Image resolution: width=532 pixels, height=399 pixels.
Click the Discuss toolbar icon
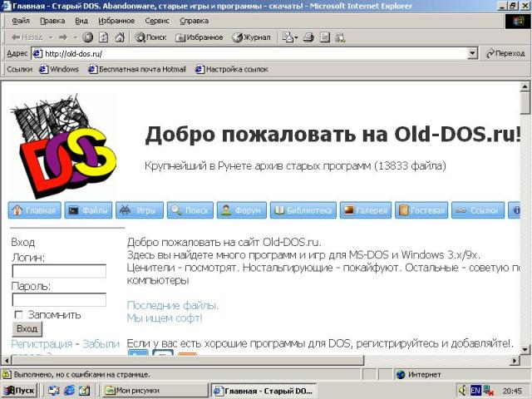tap(340, 37)
